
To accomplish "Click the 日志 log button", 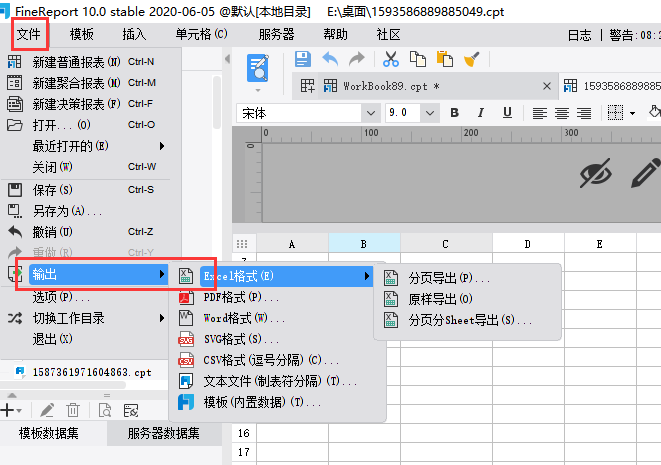I will point(579,35).
